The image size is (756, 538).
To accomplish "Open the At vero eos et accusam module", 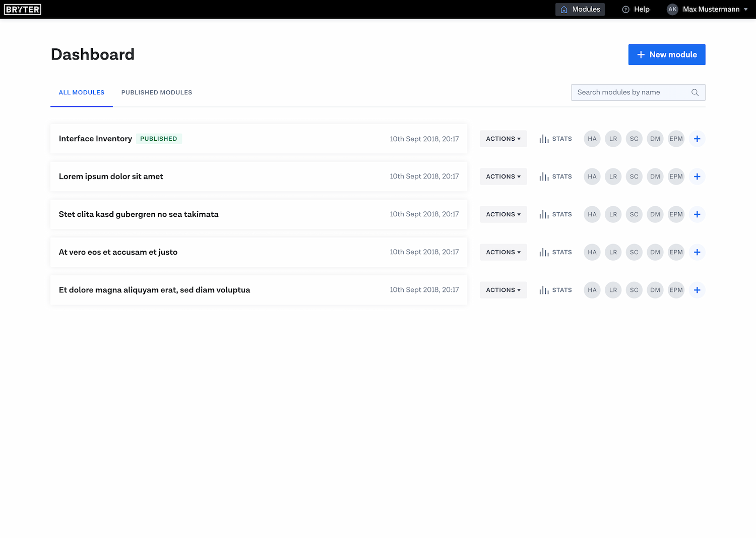I will point(118,252).
